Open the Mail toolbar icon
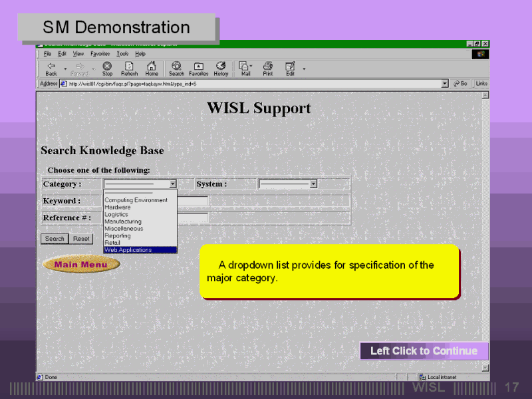532x399 pixels. point(245,66)
